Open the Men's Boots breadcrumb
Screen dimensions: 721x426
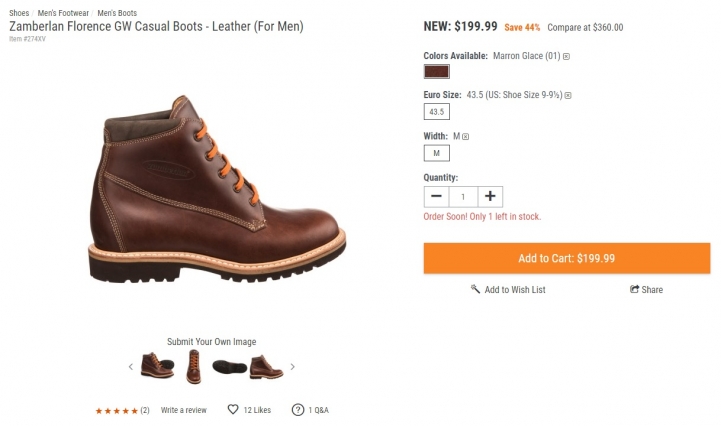click(x=117, y=13)
